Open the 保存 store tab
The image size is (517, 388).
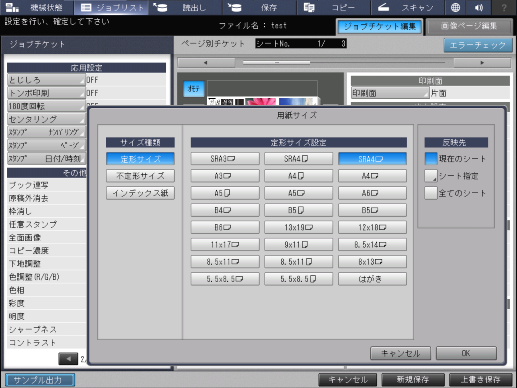[x=259, y=7]
